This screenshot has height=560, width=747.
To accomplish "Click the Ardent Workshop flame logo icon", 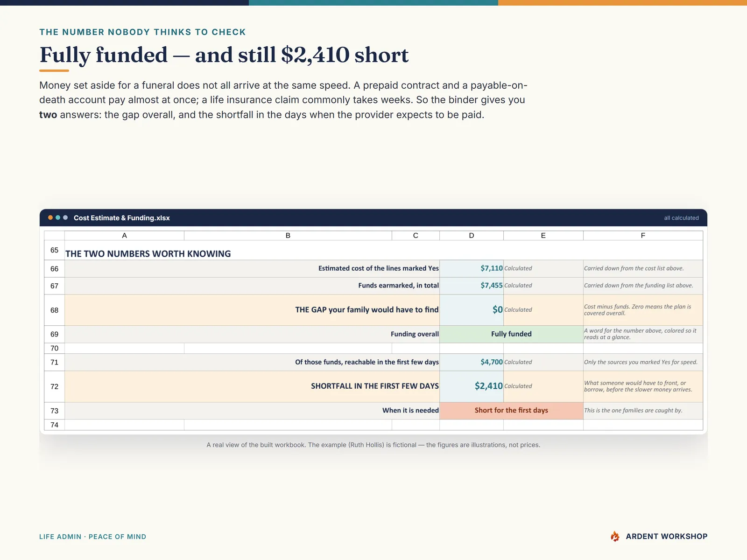I will point(615,536).
